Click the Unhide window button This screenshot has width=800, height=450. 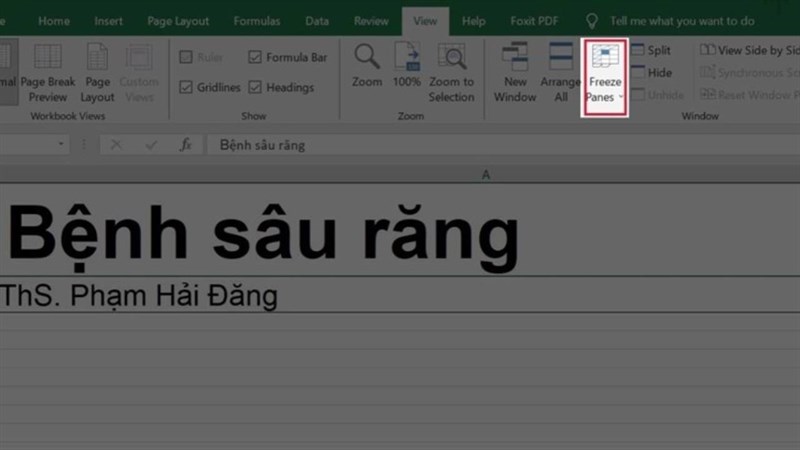(658, 95)
